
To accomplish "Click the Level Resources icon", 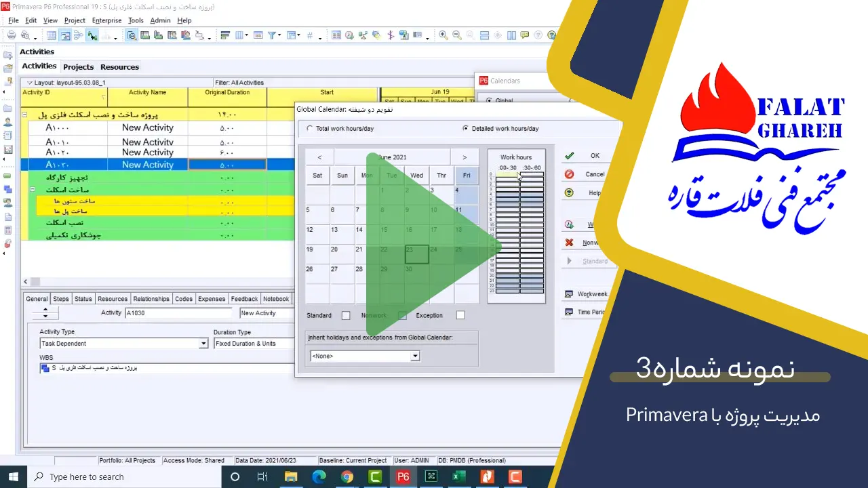I will coord(362,35).
